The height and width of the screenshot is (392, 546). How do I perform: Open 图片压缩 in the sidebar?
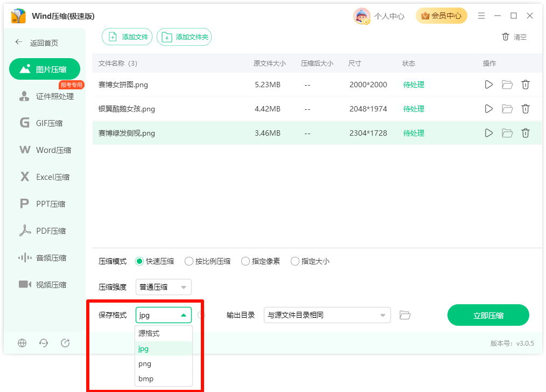(45, 69)
